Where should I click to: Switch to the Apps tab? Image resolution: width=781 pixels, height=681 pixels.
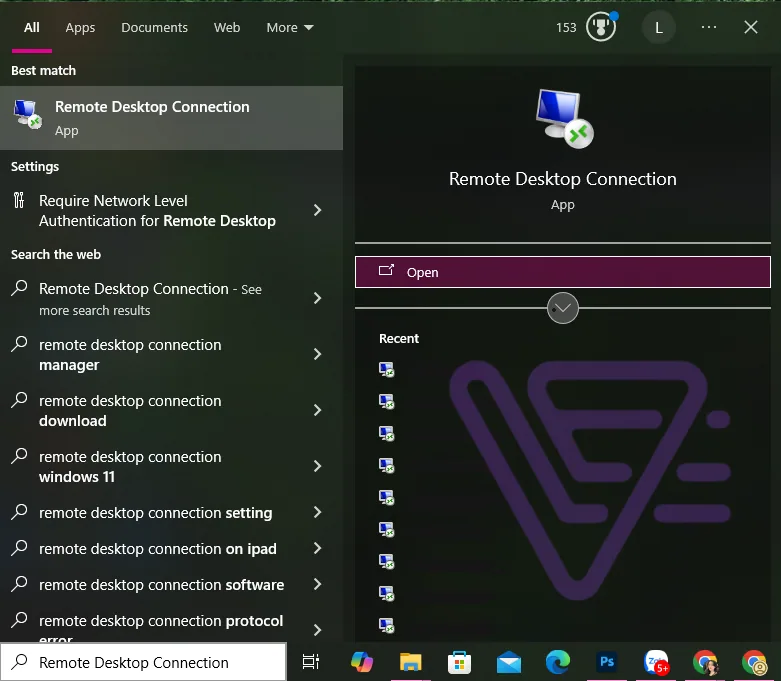[80, 27]
